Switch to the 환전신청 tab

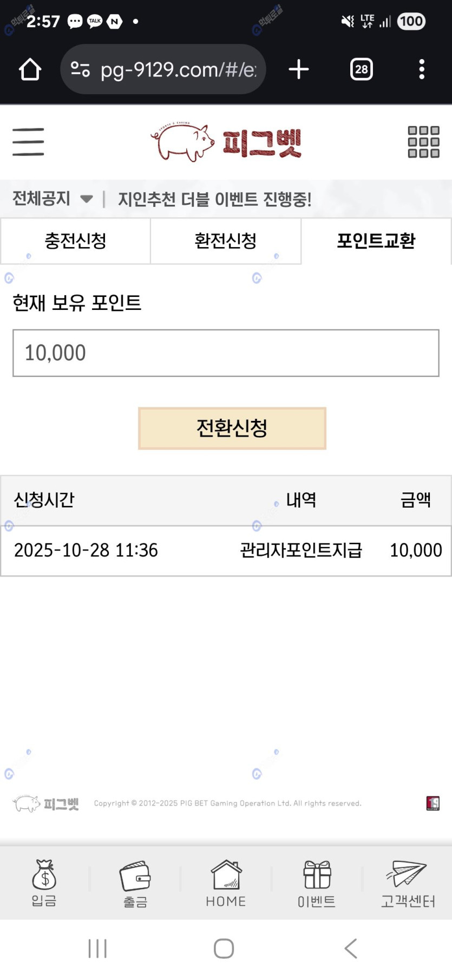coord(225,241)
